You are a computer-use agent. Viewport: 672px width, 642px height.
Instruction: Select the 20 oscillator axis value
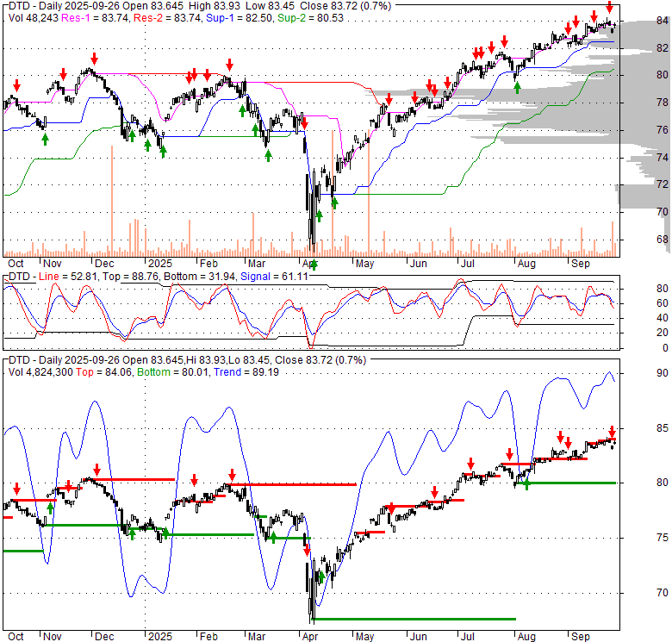[663, 333]
